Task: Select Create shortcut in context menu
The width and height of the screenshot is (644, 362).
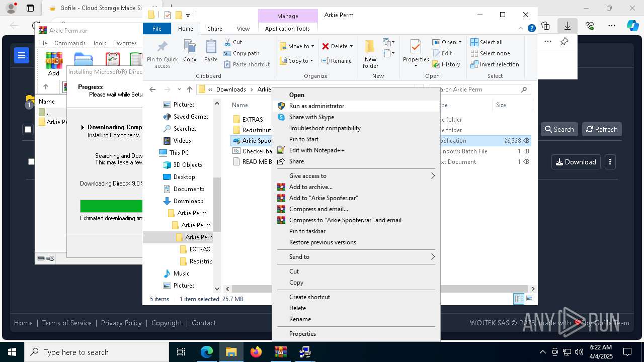Action: [x=356, y=297]
